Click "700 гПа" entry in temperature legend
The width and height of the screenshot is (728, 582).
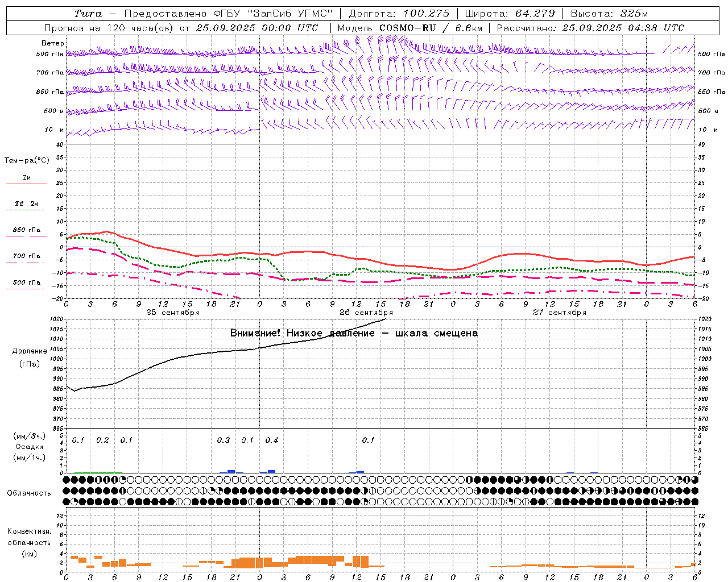(x=27, y=257)
